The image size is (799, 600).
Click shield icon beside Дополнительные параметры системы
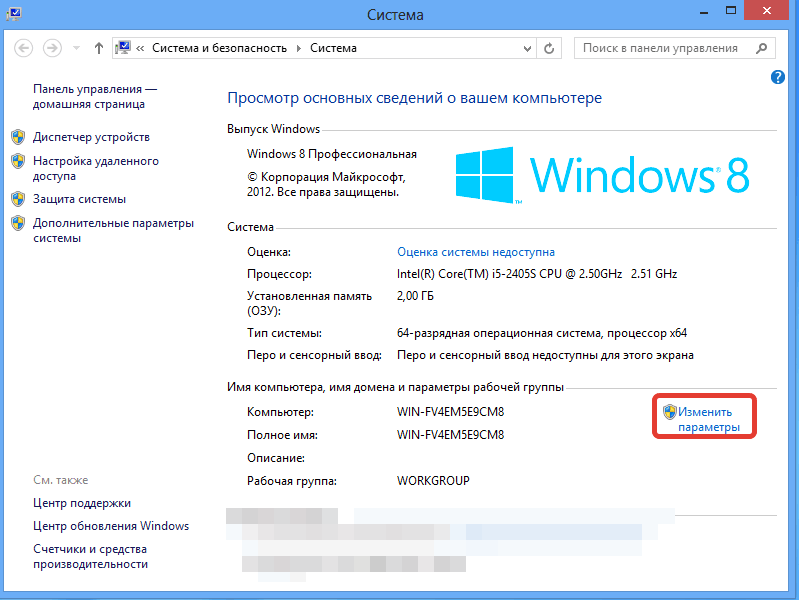click(18, 223)
